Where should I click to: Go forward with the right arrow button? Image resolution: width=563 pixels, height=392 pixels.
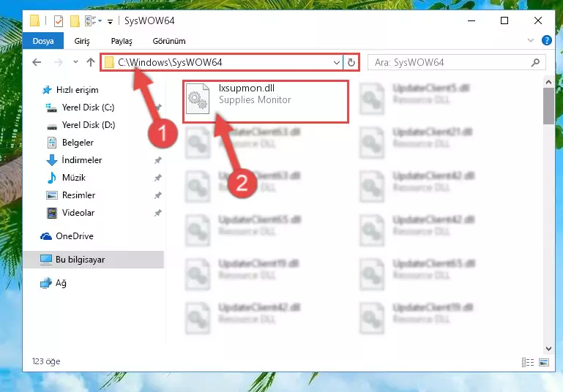(58, 62)
